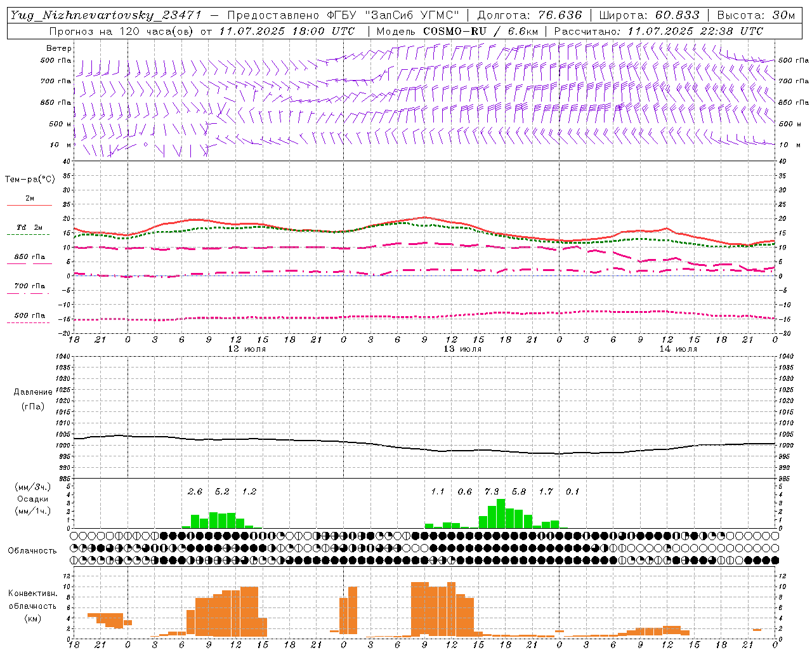
Task: Click the forecast line Прогноз на 120 часа(ов)
Action: [122, 31]
